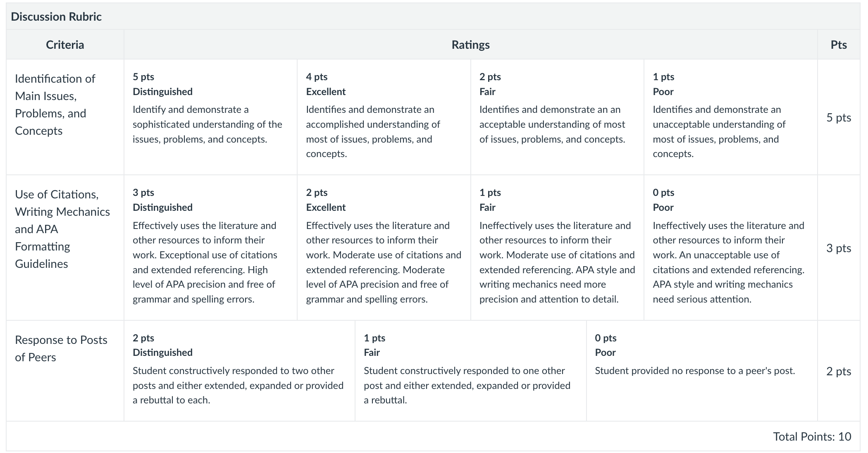Choose 1 pts Fair for Response to Peers
The height and width of the screenshot is (453, 868).
point(470,371)
